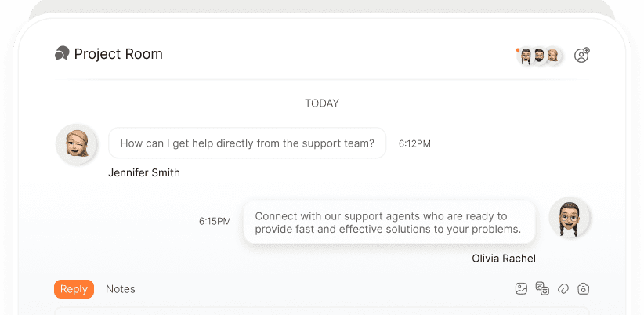The height and width of the screenshot is (315, 644).
Task: Click the Project Room title
Action: tap(118, 54)
